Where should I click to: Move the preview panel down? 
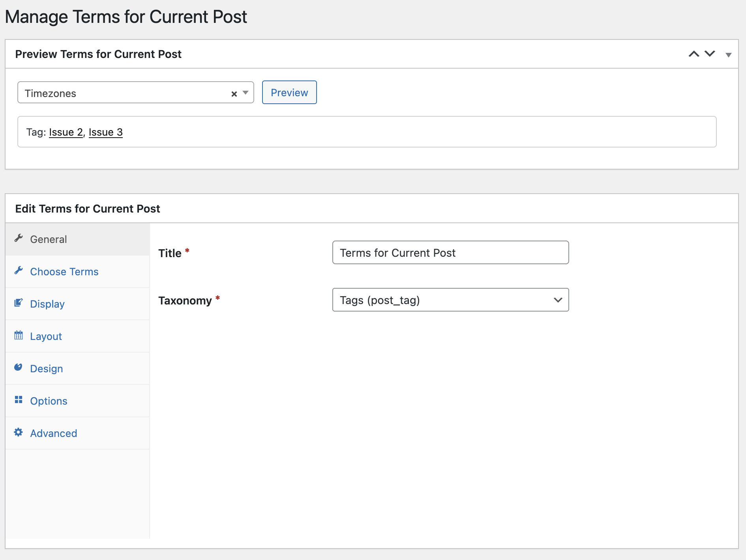(x=710, y=54)
